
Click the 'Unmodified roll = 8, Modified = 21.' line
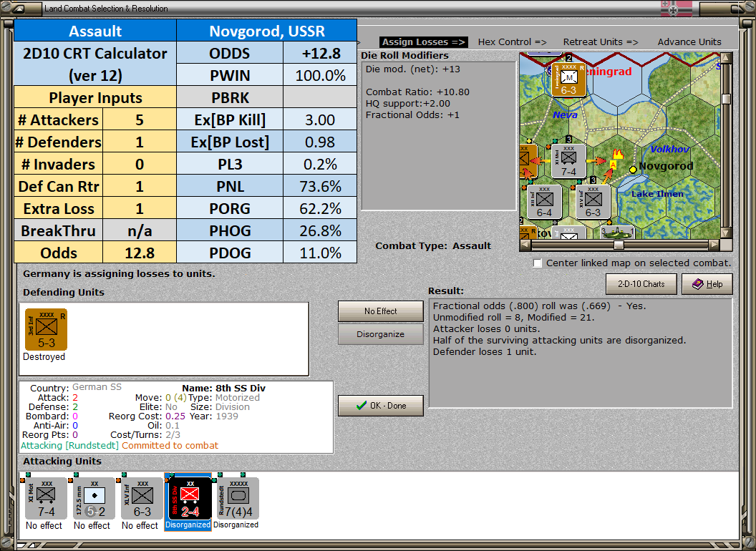(513, 317)
